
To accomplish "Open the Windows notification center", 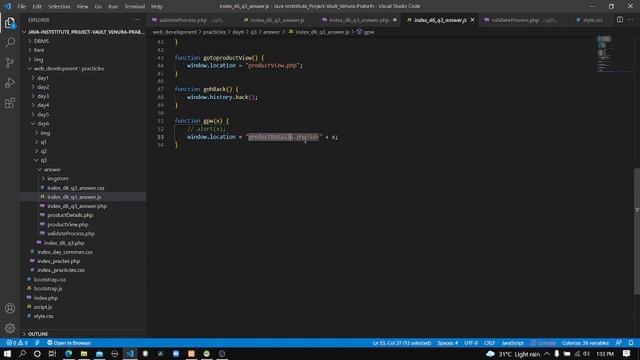I will tap(627, 353).
